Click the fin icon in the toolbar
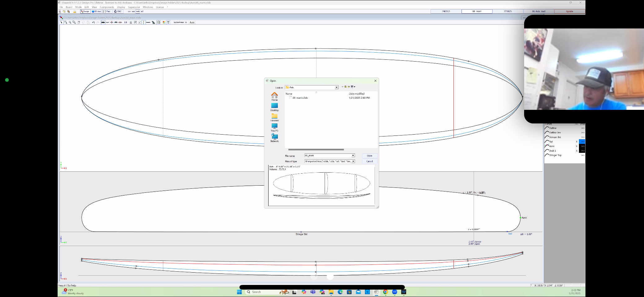644x297 pixels. [153, 23]
